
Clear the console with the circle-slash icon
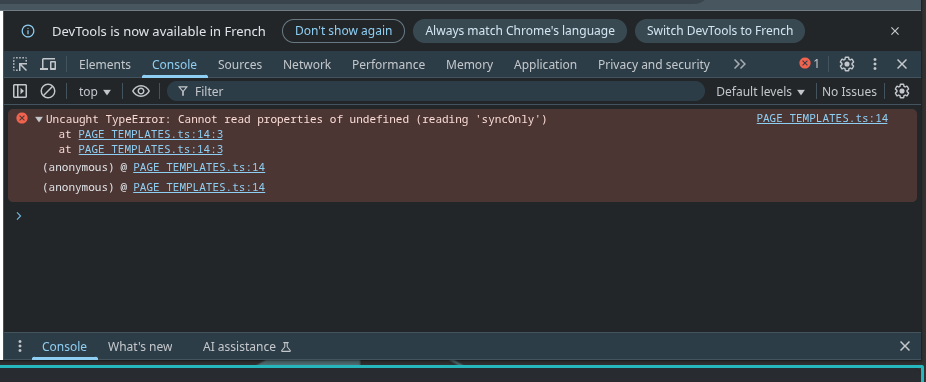[x=48, y=92]
